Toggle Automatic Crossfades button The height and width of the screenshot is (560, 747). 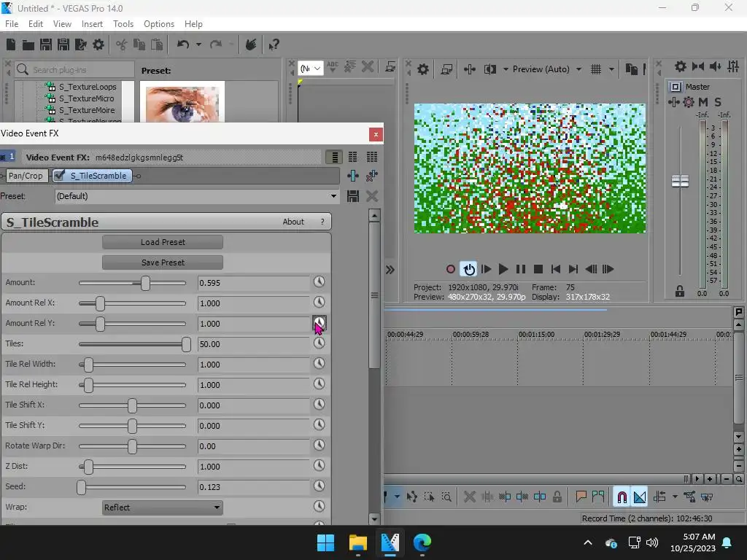640,497
